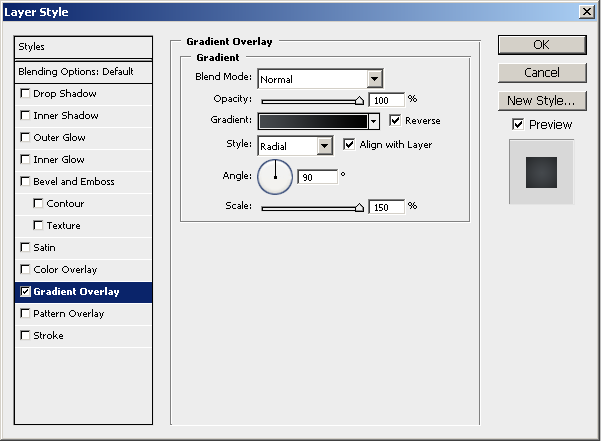
Task: Click the black gradient swatch bar
Action: [x=312, y=121]
